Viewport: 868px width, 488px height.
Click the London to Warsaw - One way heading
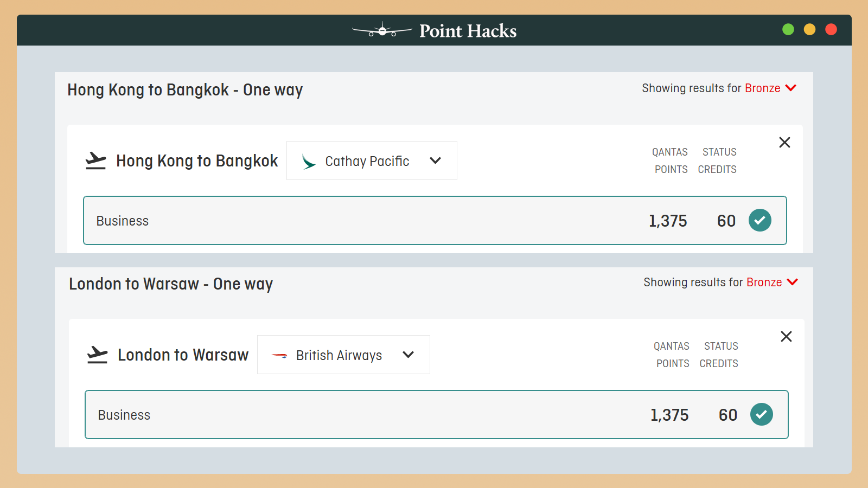[x=171, y=284]
